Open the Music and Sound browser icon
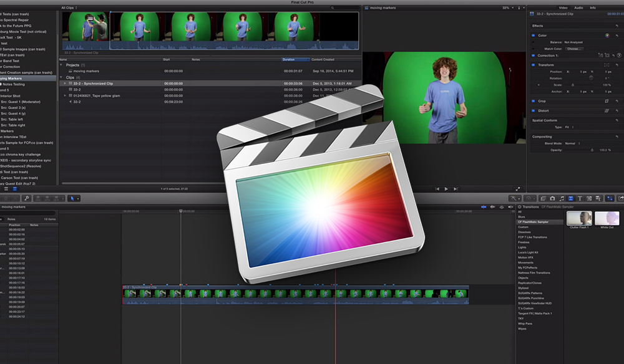This screenshot has height=364, width=624. pyautogui.click(x=560, y=198)
